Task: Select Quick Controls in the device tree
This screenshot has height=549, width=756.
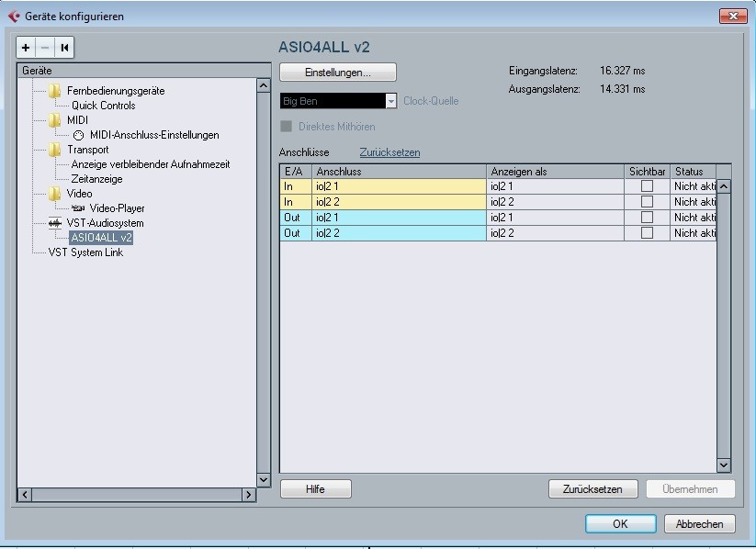Action: (x=103, y=106)
